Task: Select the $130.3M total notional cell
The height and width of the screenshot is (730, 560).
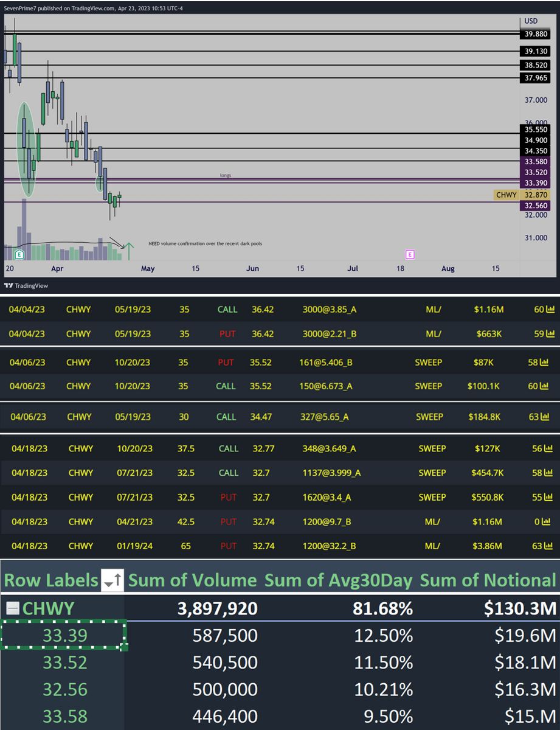Action: click(x=520, y=608)
